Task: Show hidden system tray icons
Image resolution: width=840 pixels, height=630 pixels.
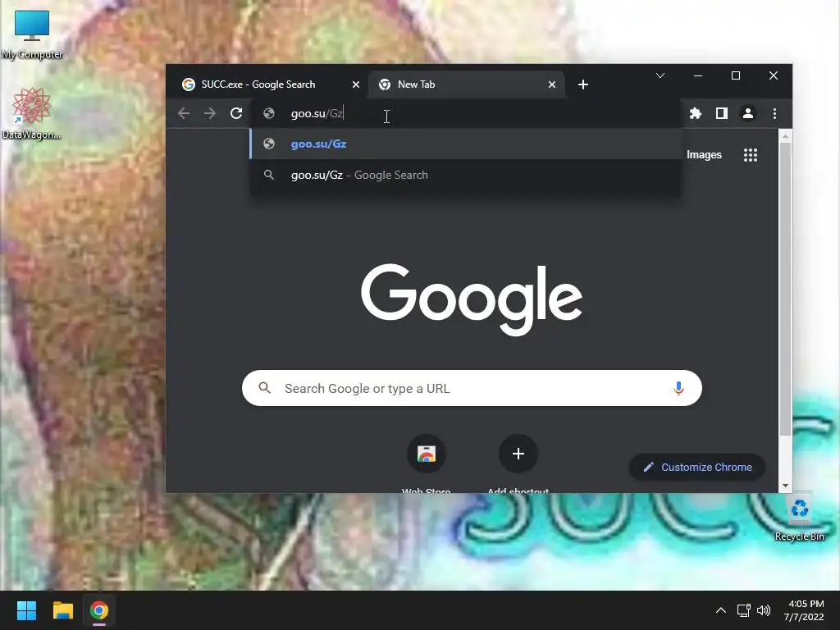Action: pyautogui.click(x=721, y=610)
